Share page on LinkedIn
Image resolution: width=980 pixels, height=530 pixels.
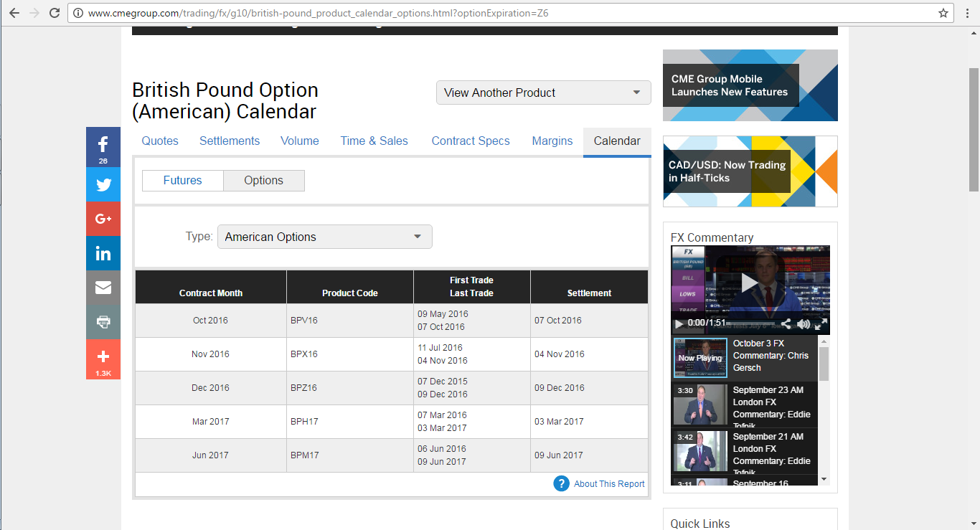[103, 253]
